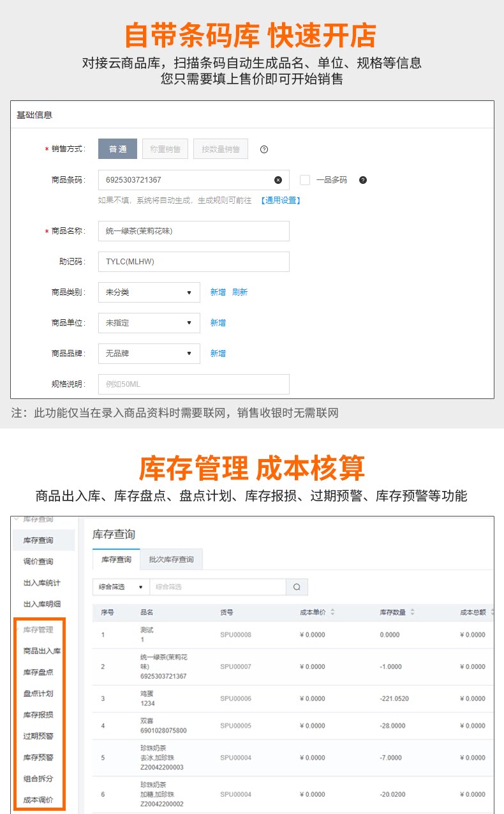Open the 商品单位 dropdown showing 未指定
The width and height of the screenshot is (504, 814).
[149, 323]
